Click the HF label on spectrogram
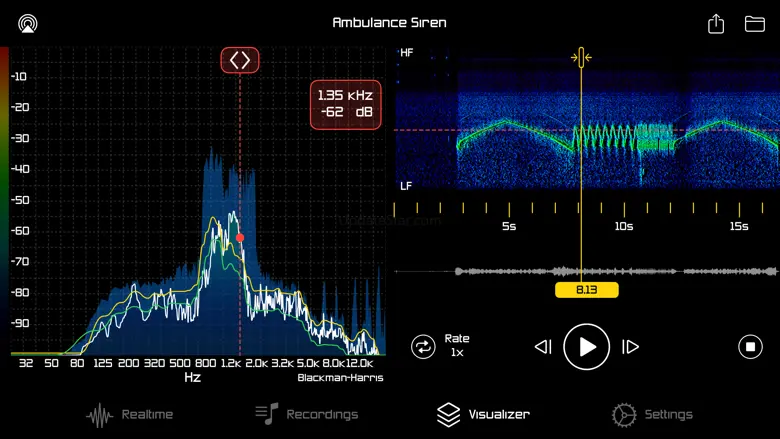Image resolution: width=780 pixels, height=439 pixels. (406, 53)
